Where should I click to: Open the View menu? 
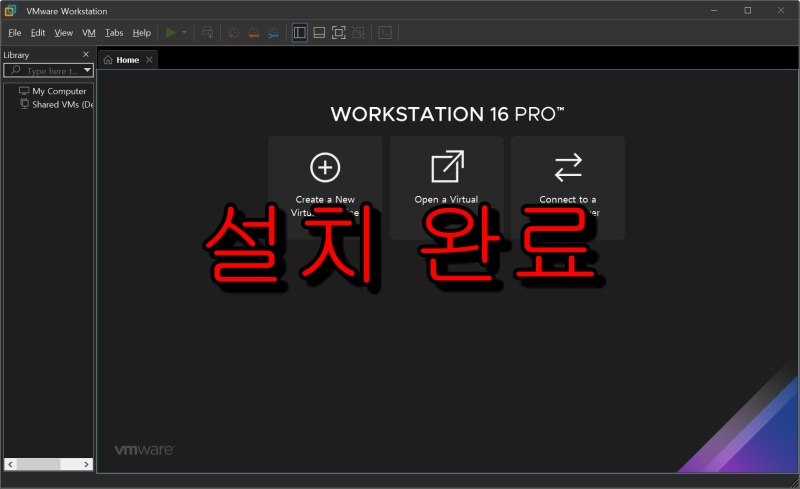[63, 33]
